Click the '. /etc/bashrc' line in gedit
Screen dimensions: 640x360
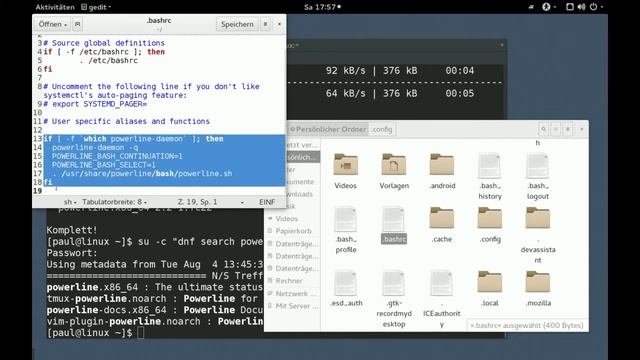(108, 60)
